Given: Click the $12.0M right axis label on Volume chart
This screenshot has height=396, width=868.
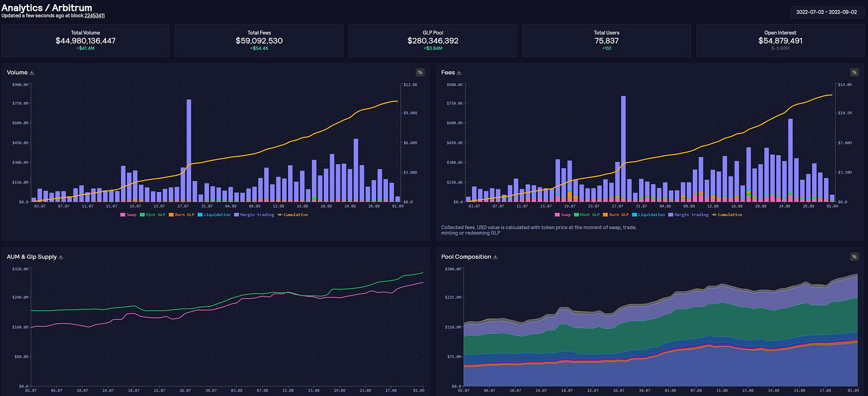Looking at the screenshot, I should tap(409, 85).
